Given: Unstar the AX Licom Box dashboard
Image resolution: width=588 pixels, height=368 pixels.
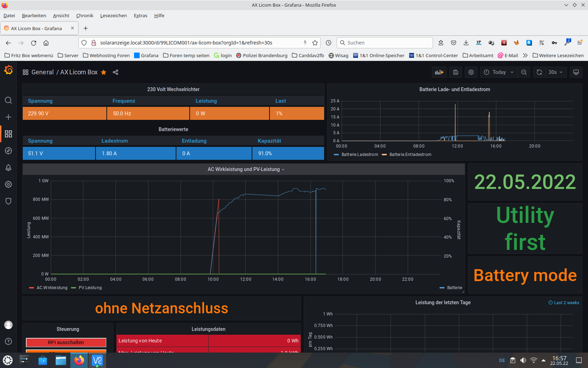Looking at the screenshot, I should pos(104,72).
